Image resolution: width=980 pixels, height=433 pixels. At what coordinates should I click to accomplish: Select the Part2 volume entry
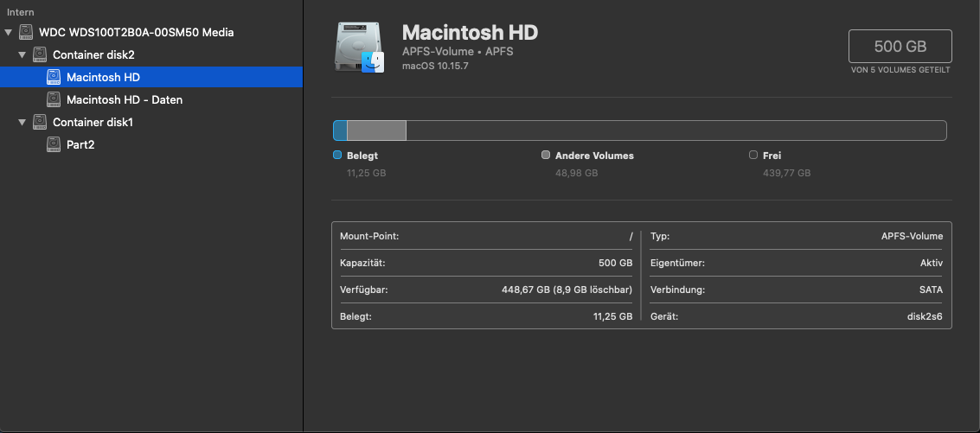[x=80, y=144]
